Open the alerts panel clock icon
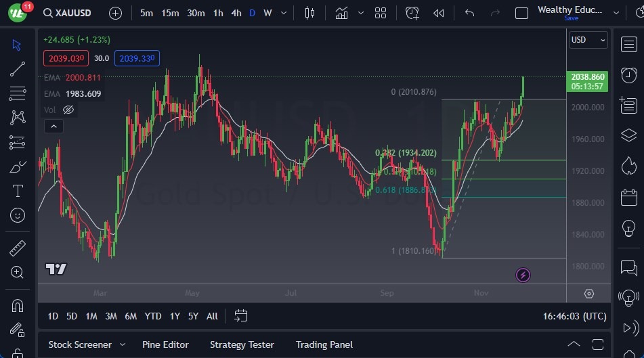 629,75
